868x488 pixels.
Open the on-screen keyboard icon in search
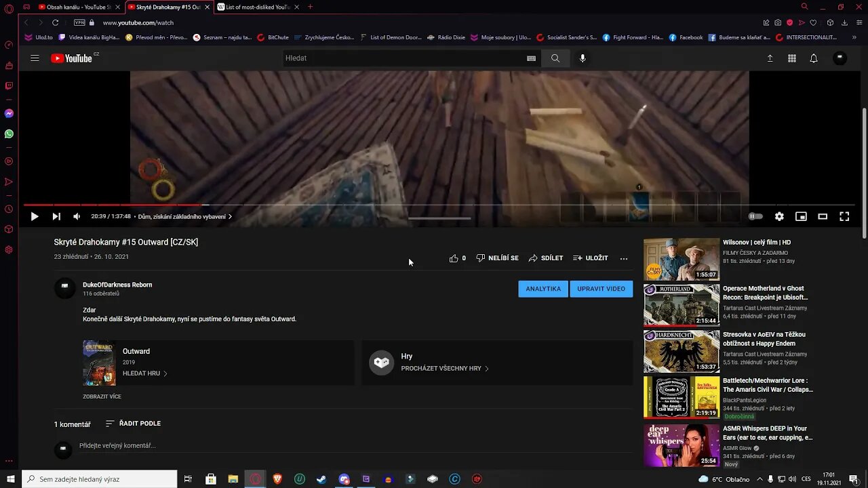[x=531, y=58]
